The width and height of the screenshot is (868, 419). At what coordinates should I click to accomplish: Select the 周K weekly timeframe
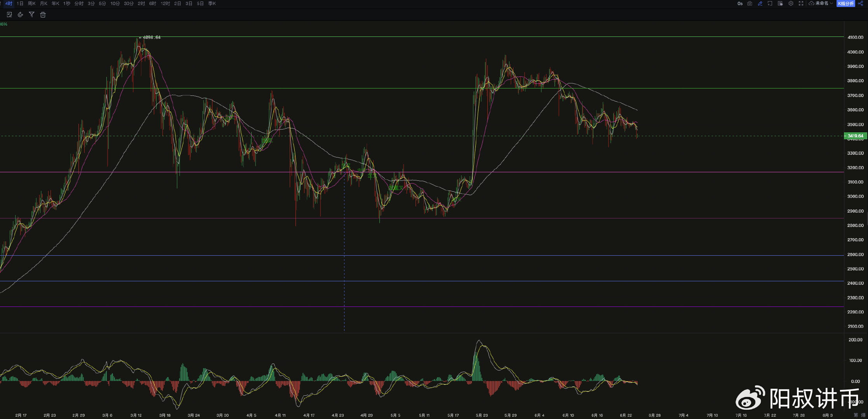point(32,3)
